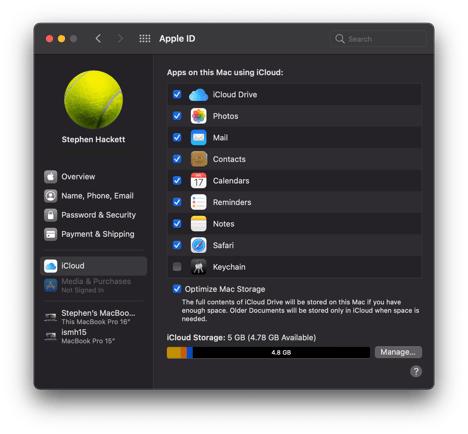
Task: Click the iCloud Drive cloud icon
Action: coord(198,95)
